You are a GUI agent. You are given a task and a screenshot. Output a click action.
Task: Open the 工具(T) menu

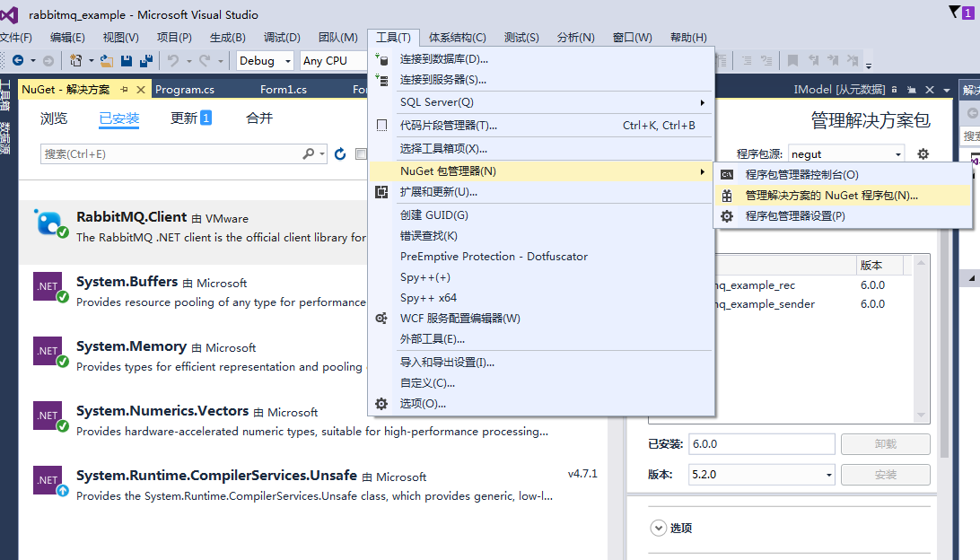393,38
